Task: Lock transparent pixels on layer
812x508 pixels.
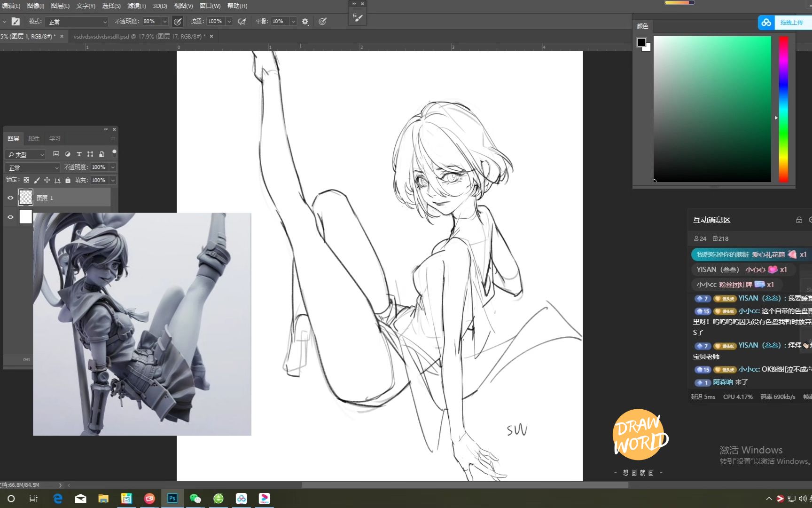Action: pos(26,180)
